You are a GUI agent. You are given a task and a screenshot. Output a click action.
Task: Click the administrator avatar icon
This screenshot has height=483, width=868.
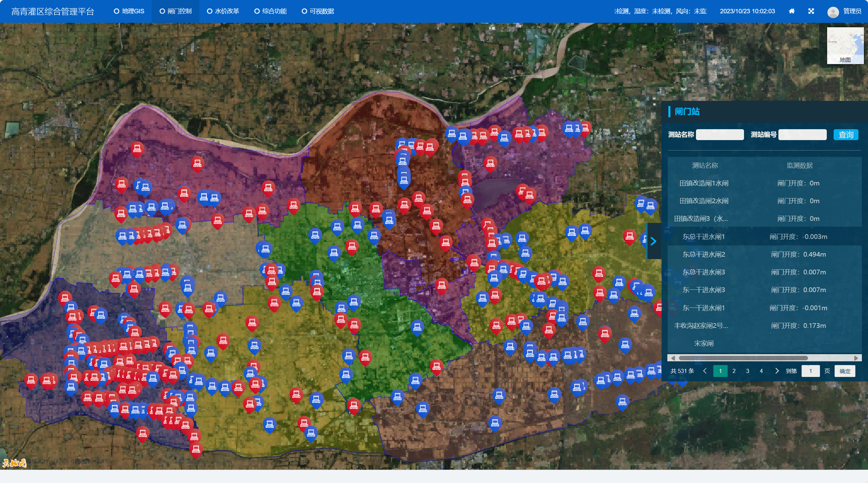point(833,12)
